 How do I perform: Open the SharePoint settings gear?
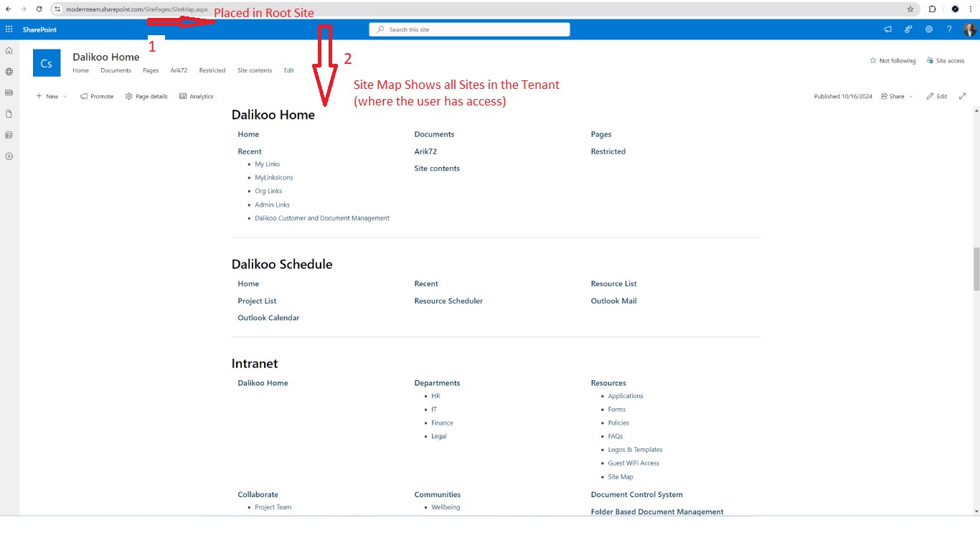(929, 29)
